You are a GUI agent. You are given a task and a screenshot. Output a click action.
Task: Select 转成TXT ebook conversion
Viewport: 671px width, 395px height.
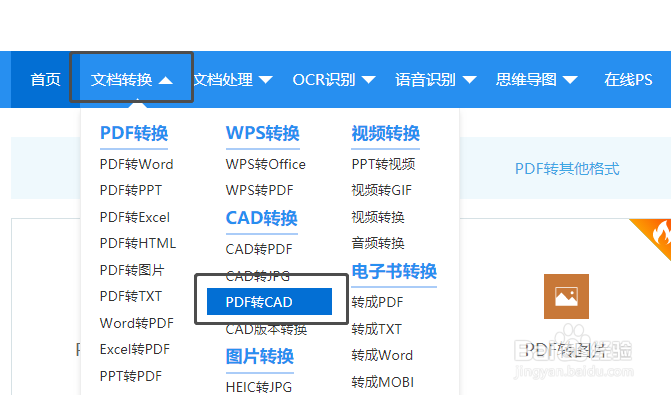tap(377, 329)
